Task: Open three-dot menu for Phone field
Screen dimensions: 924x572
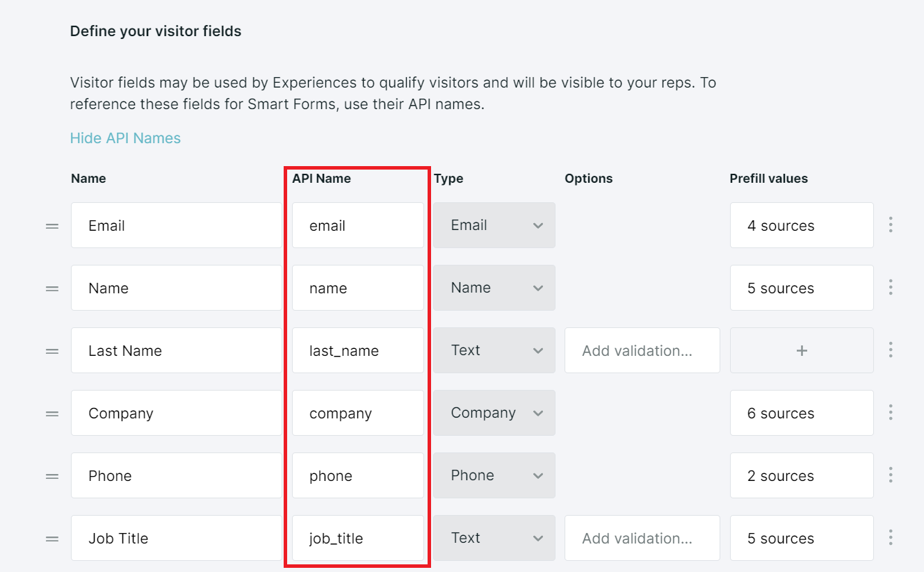Action: click(891, 475)
